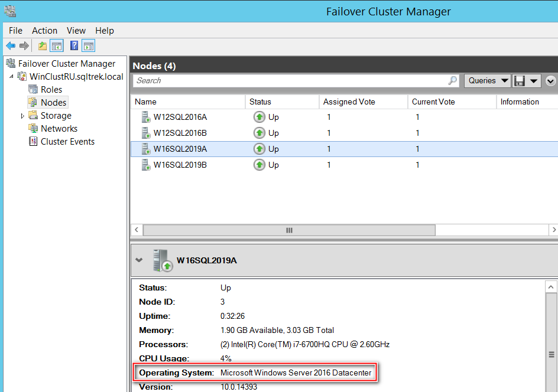
Task: Click the Back arrow in the toolbar
Action: [10, 46]
